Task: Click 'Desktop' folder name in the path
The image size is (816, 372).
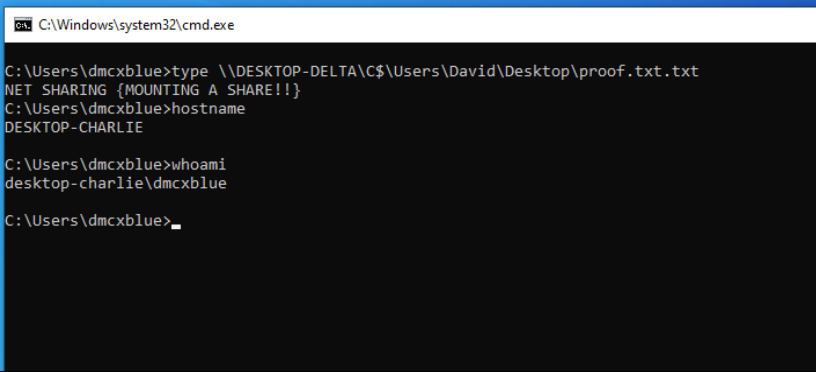Action: [539, 72]
